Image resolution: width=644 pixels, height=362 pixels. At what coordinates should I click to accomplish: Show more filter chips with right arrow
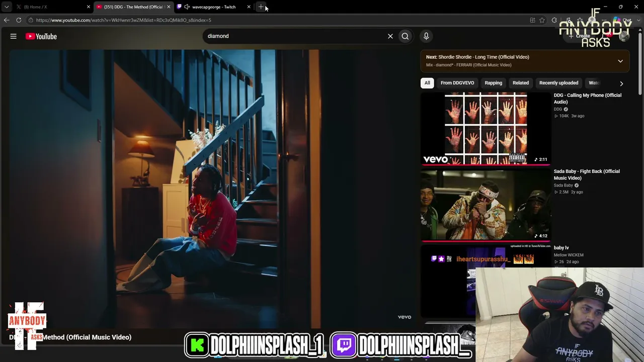[x=621, y=83]
